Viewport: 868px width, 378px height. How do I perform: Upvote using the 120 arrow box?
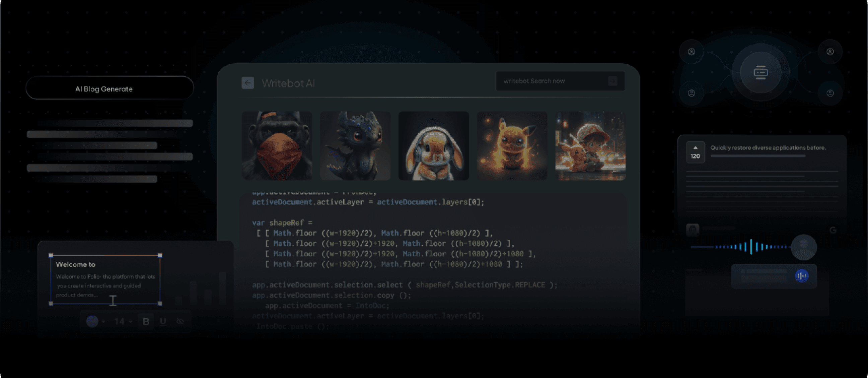pyautogui.click(x=695, y=152)
